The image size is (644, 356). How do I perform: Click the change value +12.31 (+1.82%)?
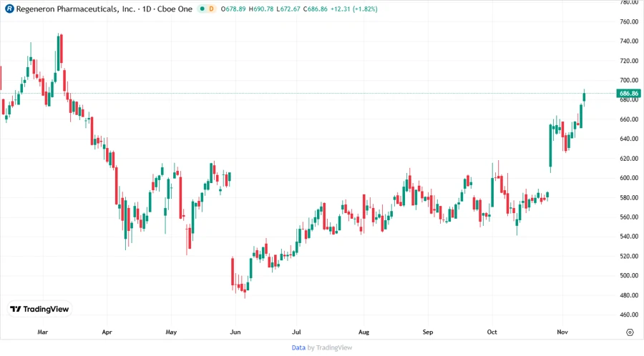[353, 9]
